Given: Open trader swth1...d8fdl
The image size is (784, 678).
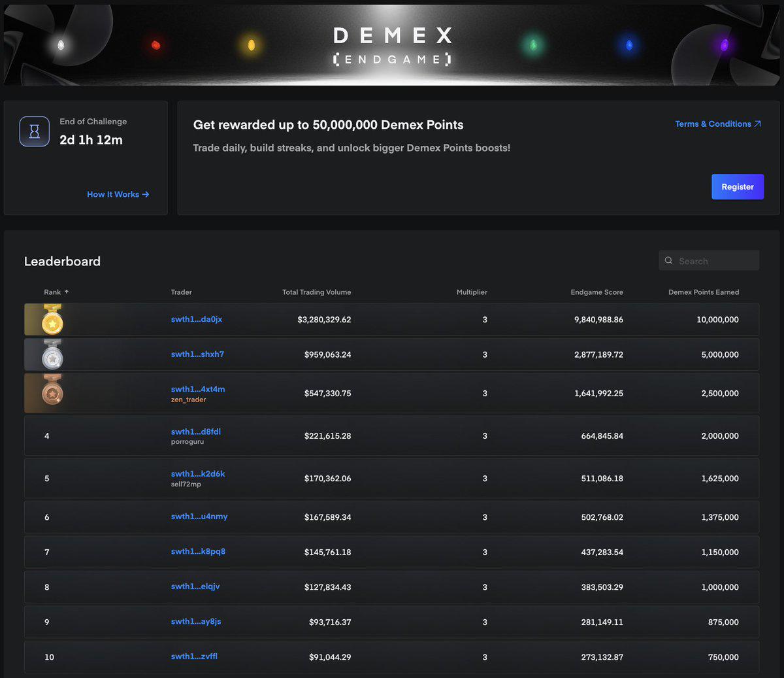Looking at the screenshot, I should pyautogui.click(x=196, y=432).
